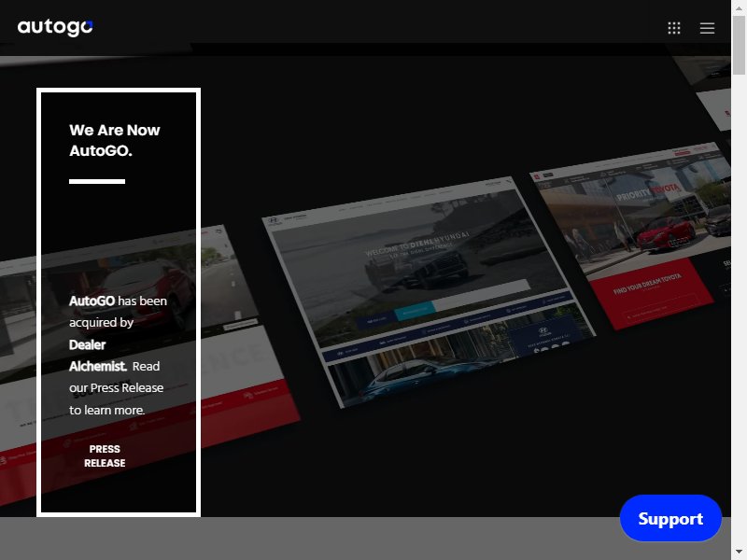Viewport: 747px width, 560px height.
Task: Select the Diehl Hyundai website preview
Action: [x=429, y=291]
